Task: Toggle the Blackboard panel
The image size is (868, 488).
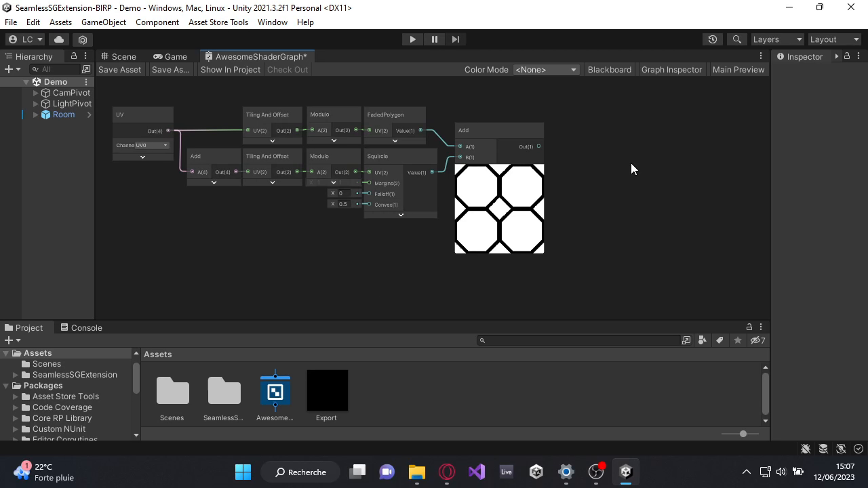Action: [610, 69]
